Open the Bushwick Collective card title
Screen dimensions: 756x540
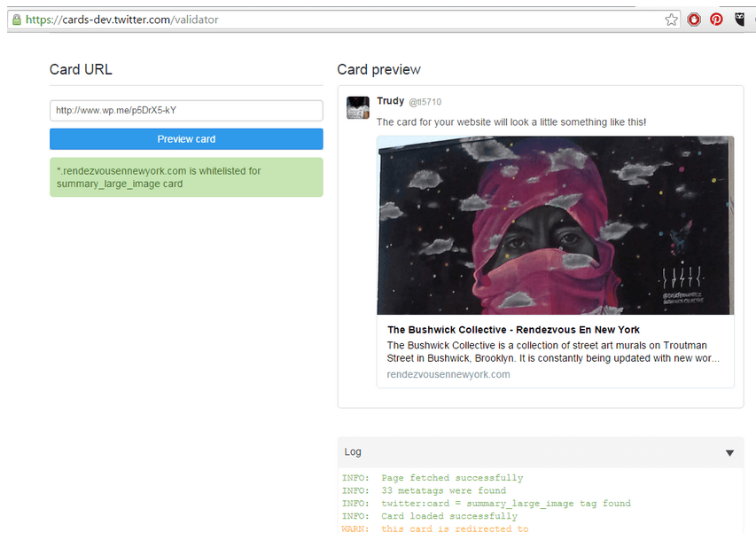click(x=513, y=330)
